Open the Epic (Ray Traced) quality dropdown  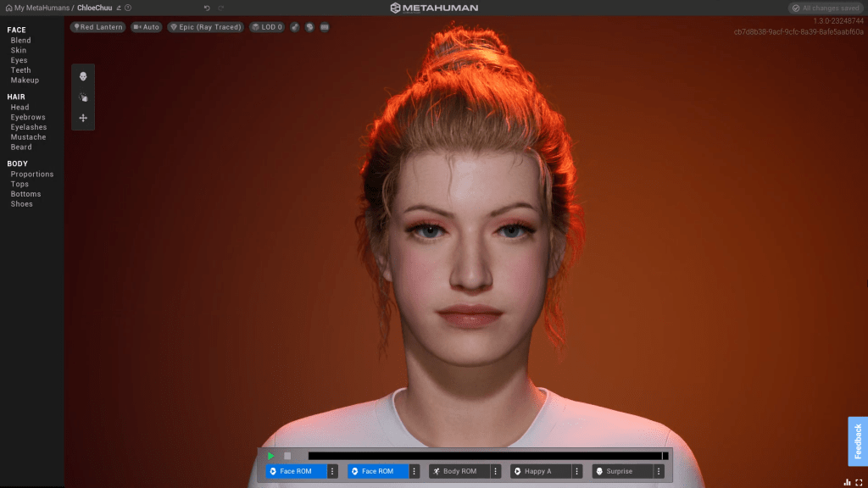click(x=206, y=27)
